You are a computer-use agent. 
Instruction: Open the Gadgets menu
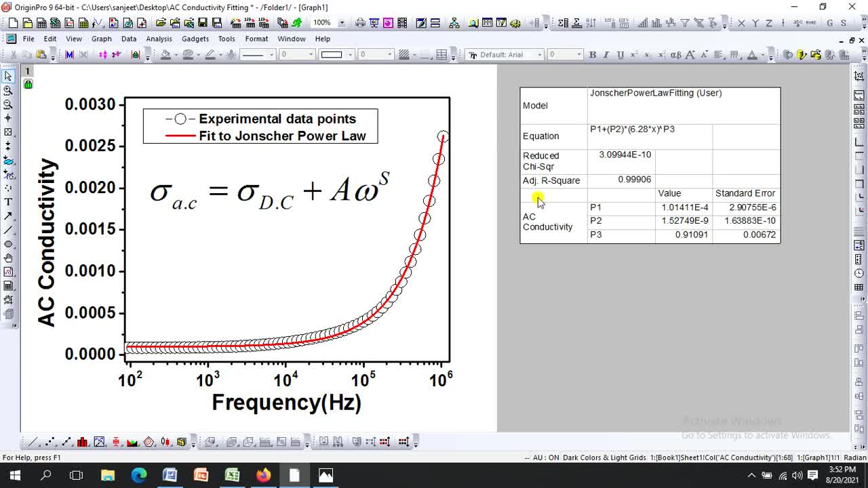[x=195, y=39]
